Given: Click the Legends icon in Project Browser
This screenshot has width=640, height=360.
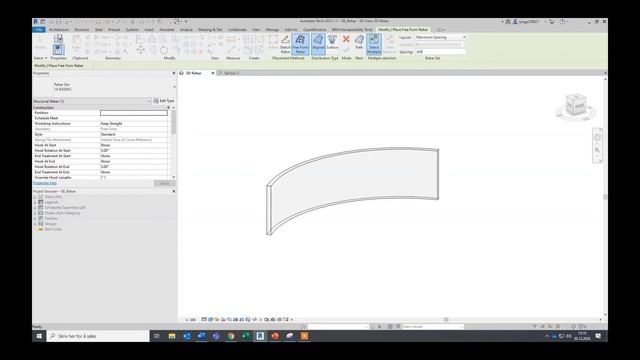Looking at the screenshot, I should click(x=41, y=202).
